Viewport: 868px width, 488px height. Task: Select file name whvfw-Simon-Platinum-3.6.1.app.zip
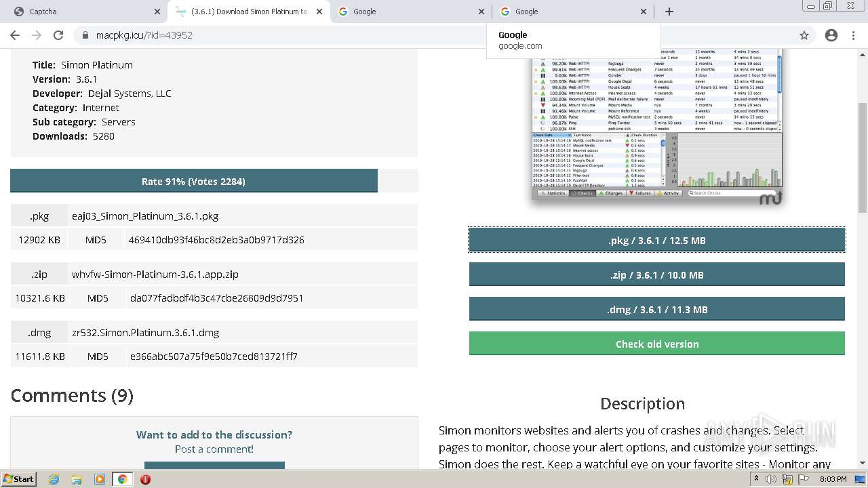pyautogui.click(x=155, y=274)
